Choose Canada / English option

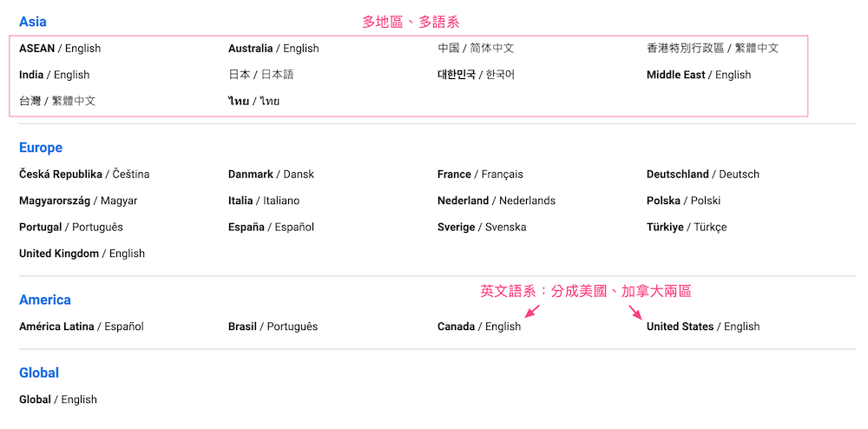pyautogui.click(x=479, y=327)
